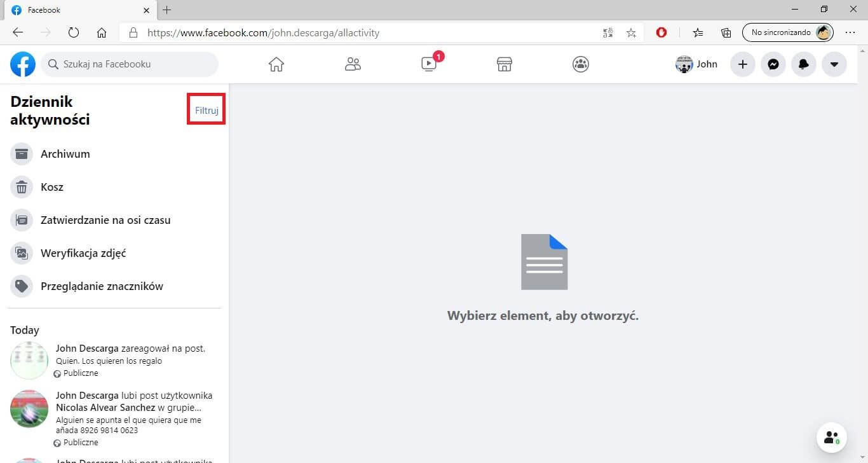Viewport: 868px width, 463px height.
Task: Open the browser settings ellipsis menu
Action: [850, 32]
